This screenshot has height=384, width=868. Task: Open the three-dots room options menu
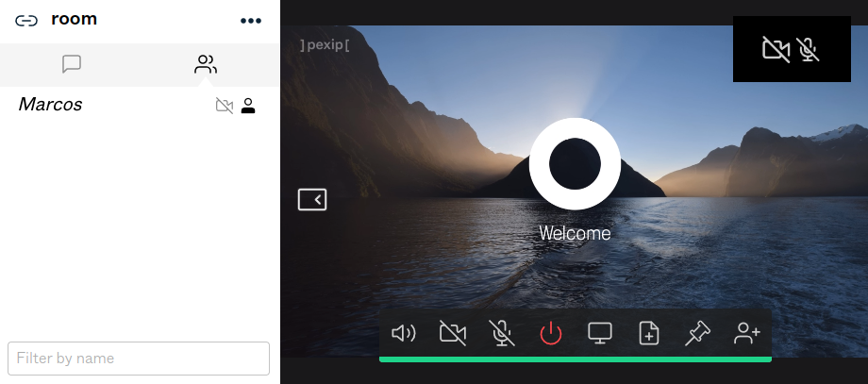tap(250, 21)
